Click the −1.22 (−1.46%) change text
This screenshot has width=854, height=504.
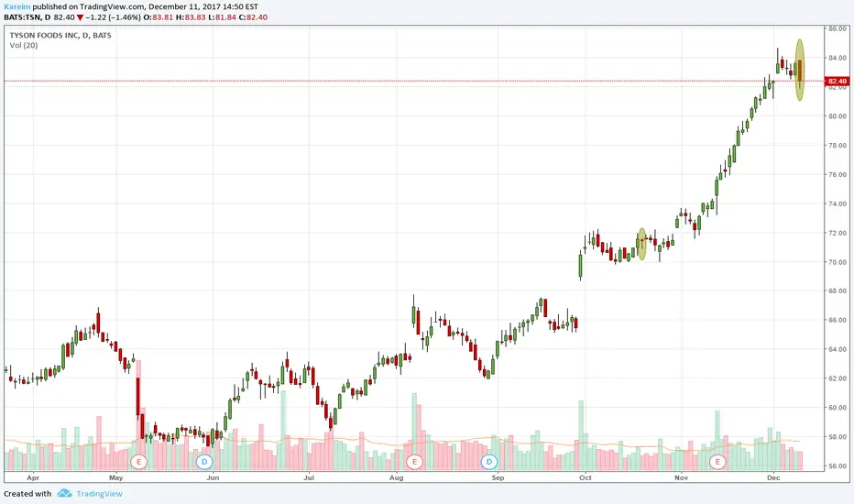pyautogui.click(x=113, y=17)
